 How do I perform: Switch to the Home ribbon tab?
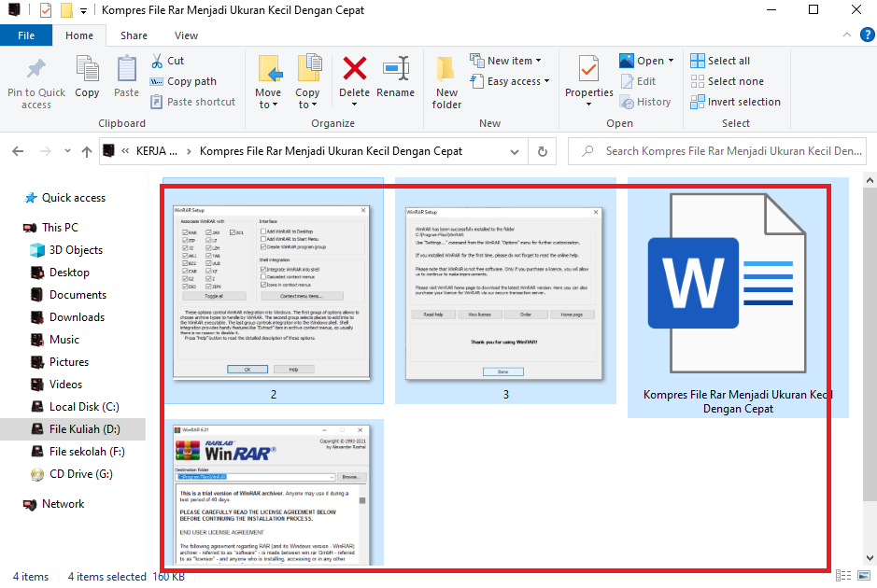tap(79, 35)
